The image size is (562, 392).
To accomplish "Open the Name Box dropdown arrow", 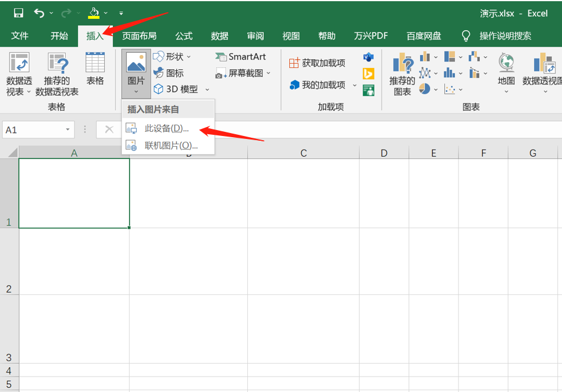I will point(68,129).
